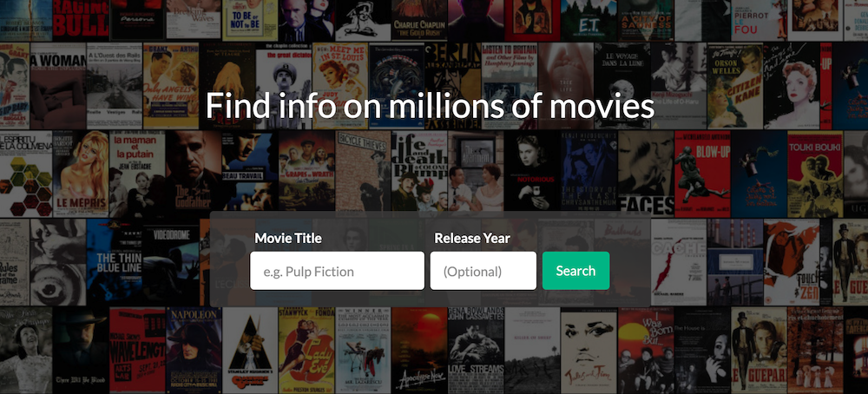Click the Thin Blue Line poster
This screenshot has height=394, width=868.
pos(114,262)
